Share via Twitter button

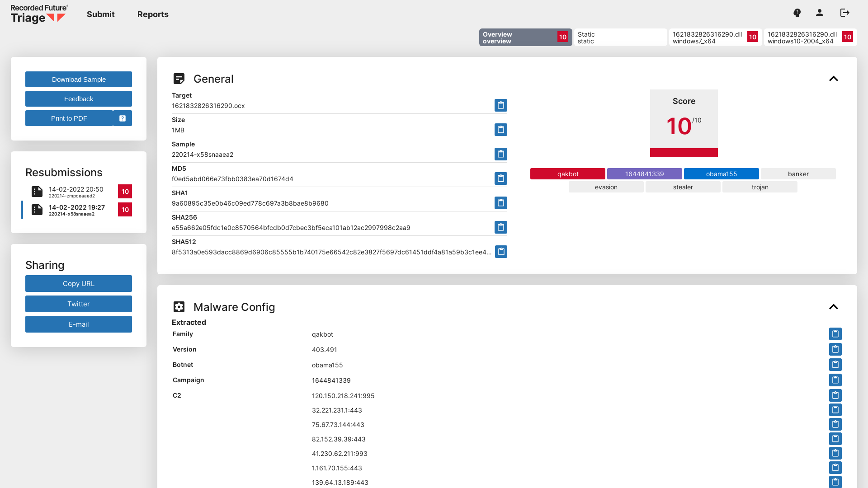[x=79, y=304]
